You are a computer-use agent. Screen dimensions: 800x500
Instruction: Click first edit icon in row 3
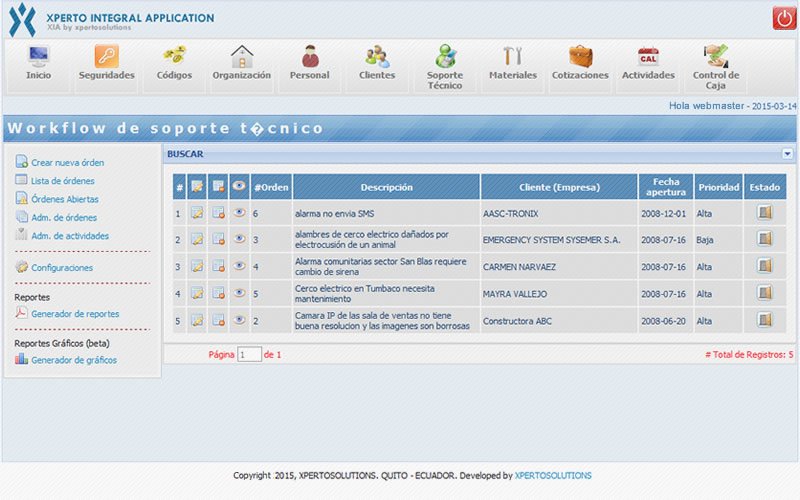tap(197, 267)
